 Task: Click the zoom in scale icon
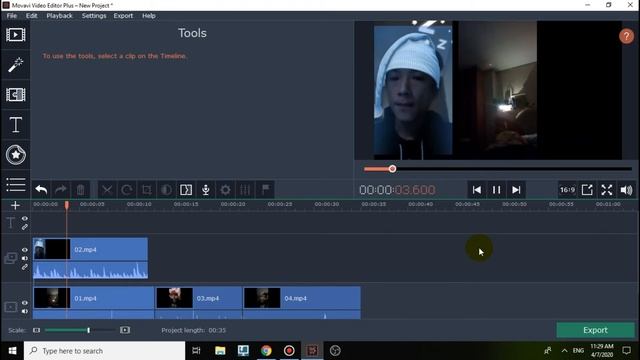125,330
